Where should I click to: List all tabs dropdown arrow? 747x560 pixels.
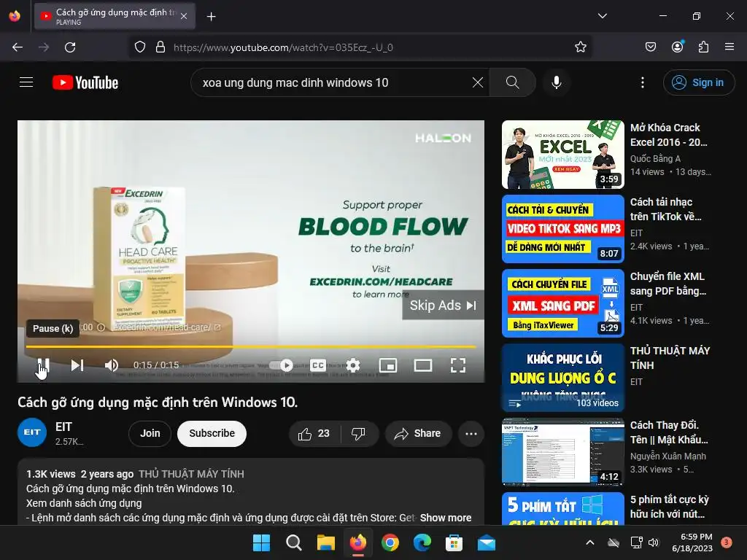click(602, 16)
